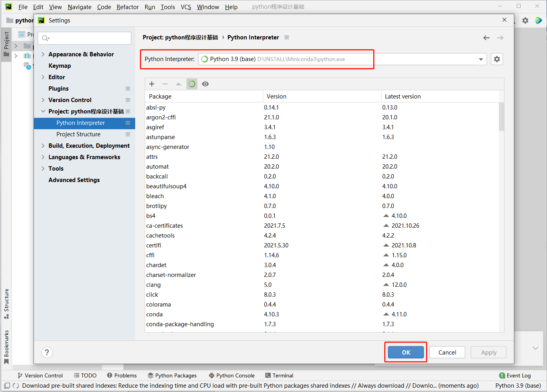Toggle the Use Conda Package Manager icon
The height and width of the screenshot is (392, 547).
point(192,84)
